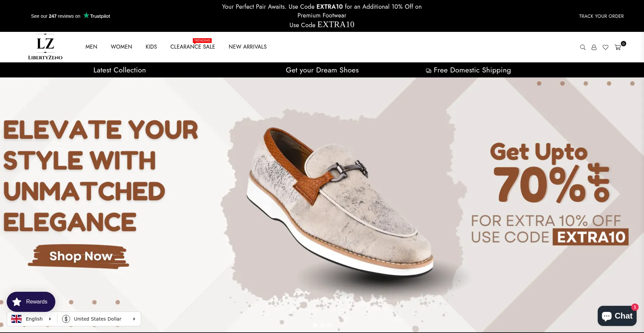
Task: Open the WOMEN menu
Action: click(121, 47)
